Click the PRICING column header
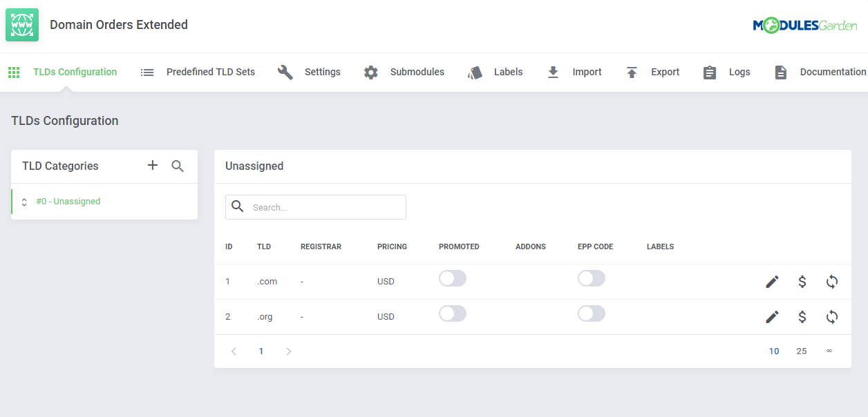868x417 pixels. [392, 246]
